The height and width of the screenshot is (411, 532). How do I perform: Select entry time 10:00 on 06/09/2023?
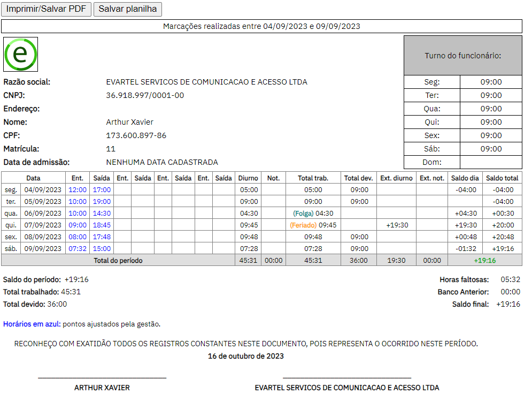click(x=78, y=214)
